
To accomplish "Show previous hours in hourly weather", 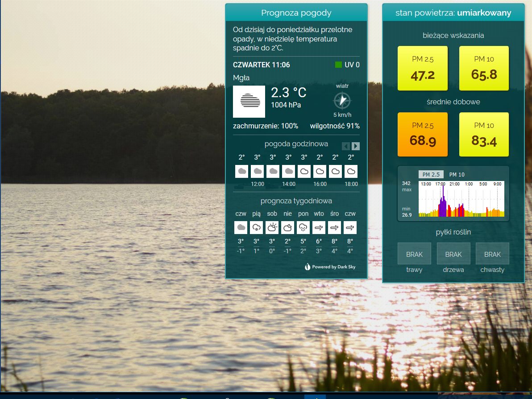I will point(346,146).
